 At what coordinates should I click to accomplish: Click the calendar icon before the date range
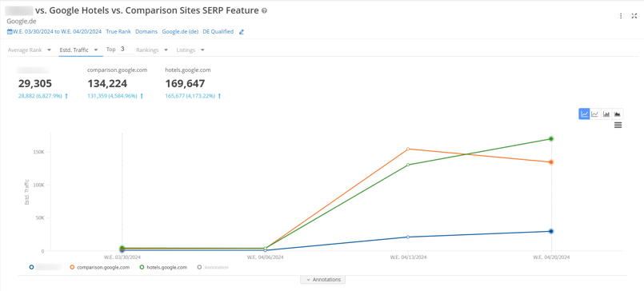click(x=10, y=32)
